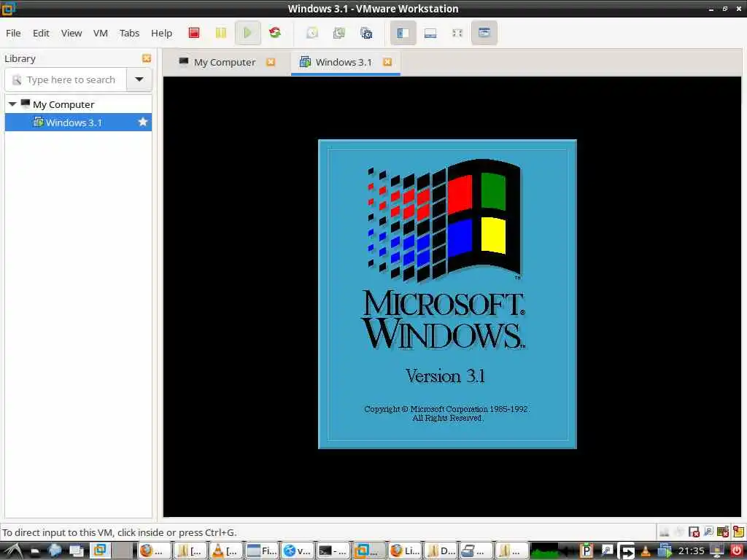Click the yellow message log note icon
747x560 pixels.
point(738,532)
